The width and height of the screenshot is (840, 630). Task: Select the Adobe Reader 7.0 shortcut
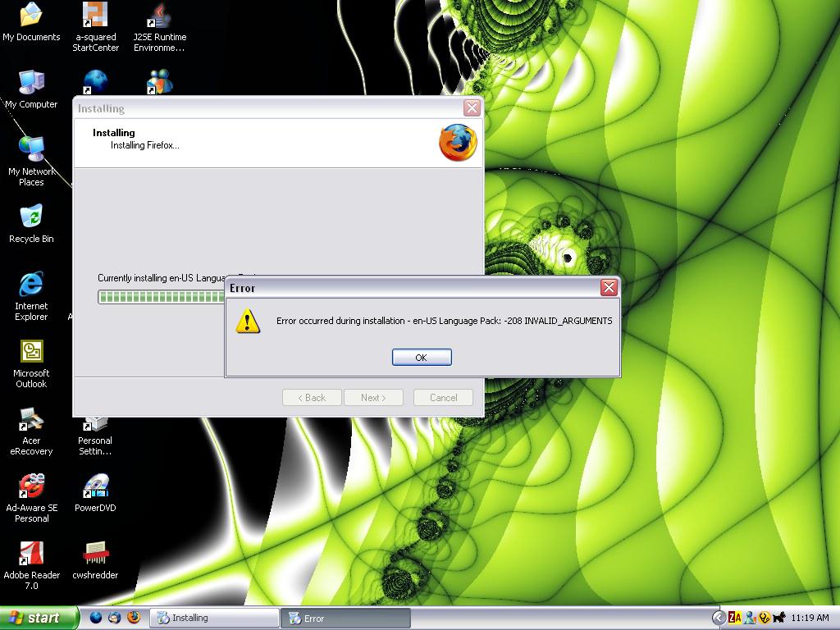pyautogui.click(x=32, y=566)
